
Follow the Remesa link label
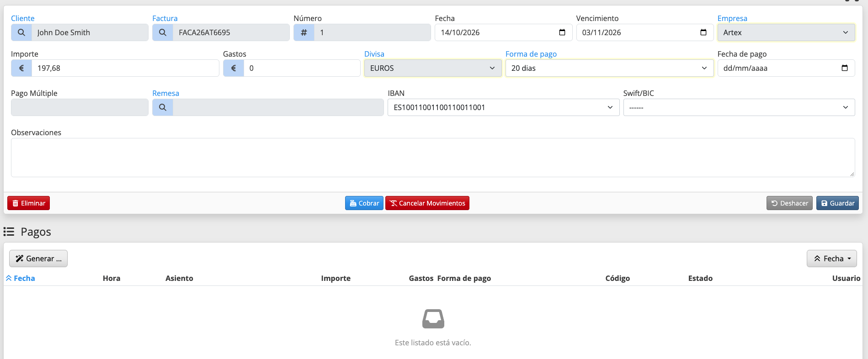point(165,93)
